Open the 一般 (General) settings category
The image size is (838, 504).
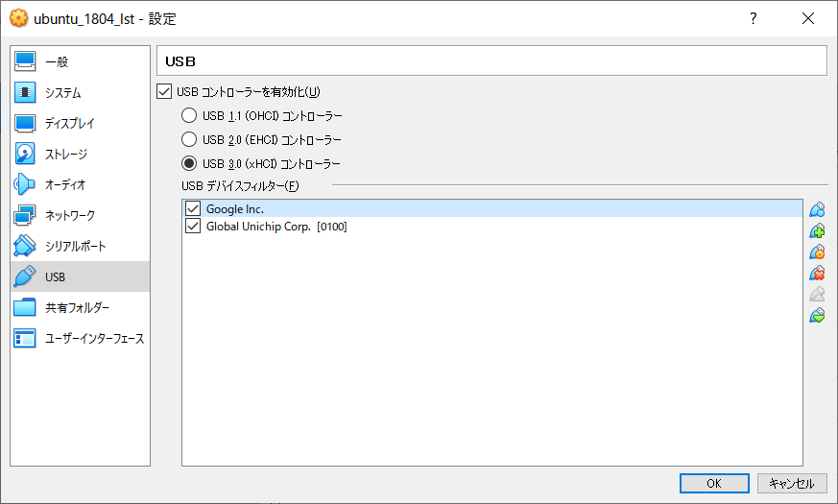[x=80, y=61]
